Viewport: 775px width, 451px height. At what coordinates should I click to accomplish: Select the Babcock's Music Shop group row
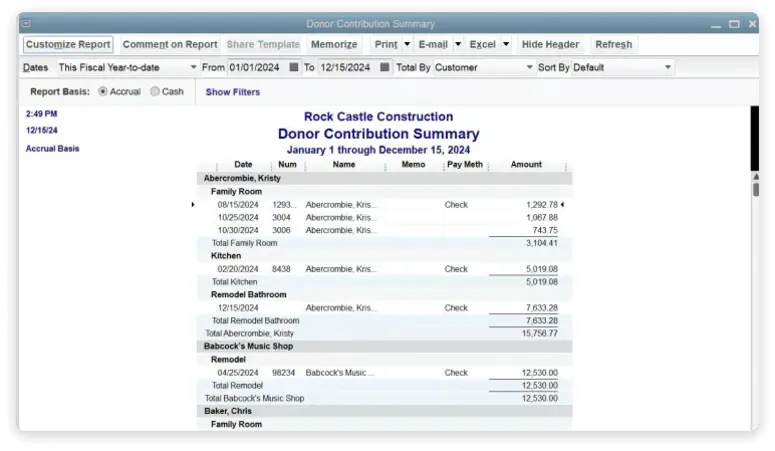coord(385,346)
